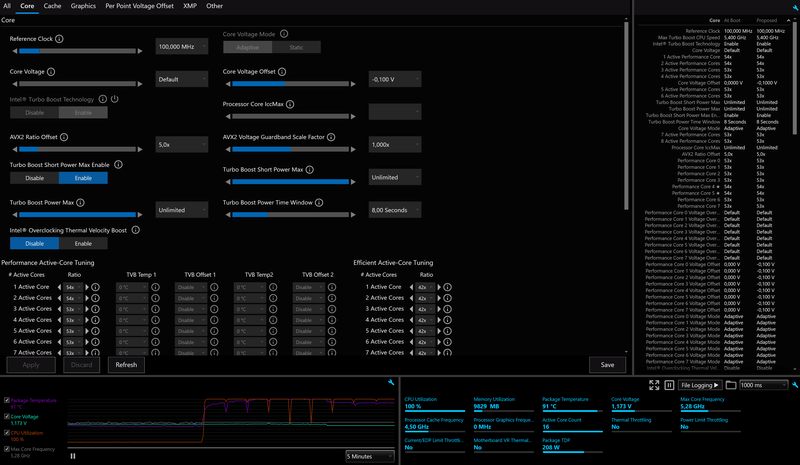
Task: Open the Turbo Boost Power Time Window seconds dropdown
Action: (x=395, y=210)
